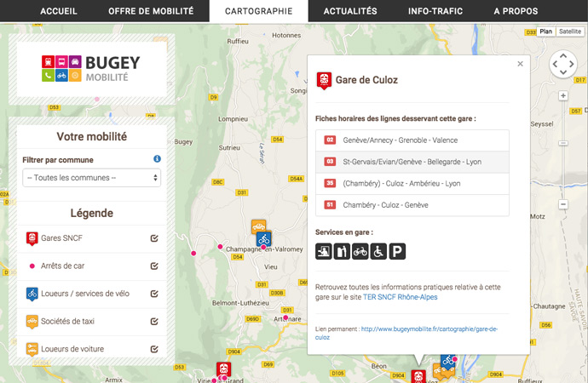This screenshot has height=383, width=588.
Task: Zoom in with the plus button
Action: coord(563,96)
